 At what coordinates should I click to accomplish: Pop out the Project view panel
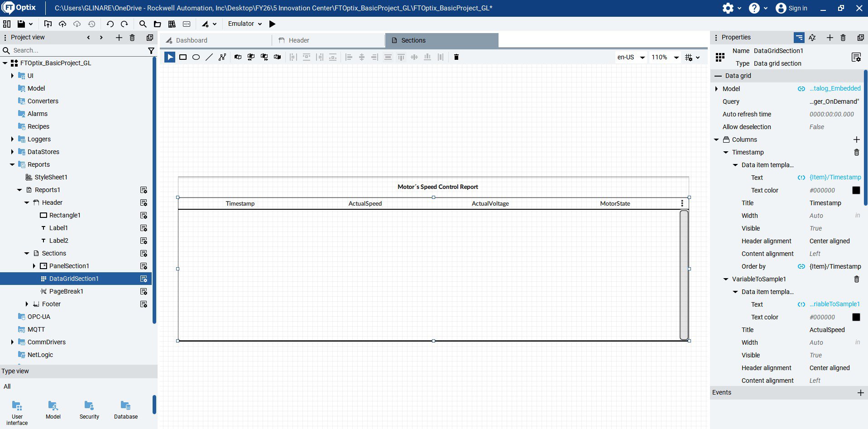[150, 38]
